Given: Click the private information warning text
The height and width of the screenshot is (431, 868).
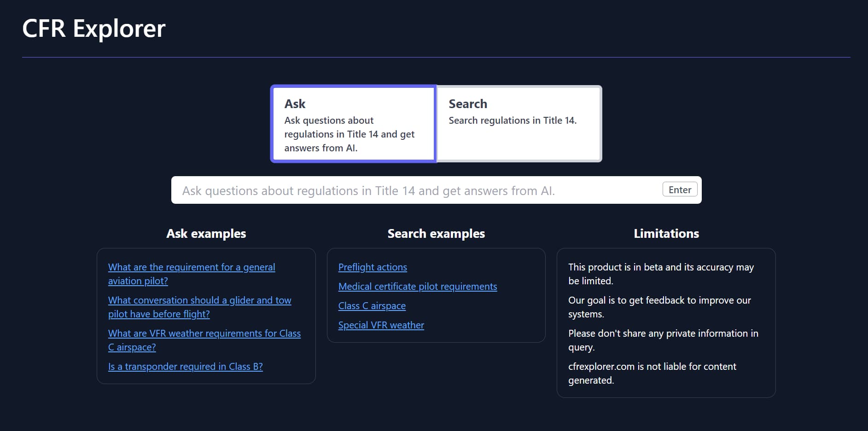Looking at the screenshot, I should point(663,340).
